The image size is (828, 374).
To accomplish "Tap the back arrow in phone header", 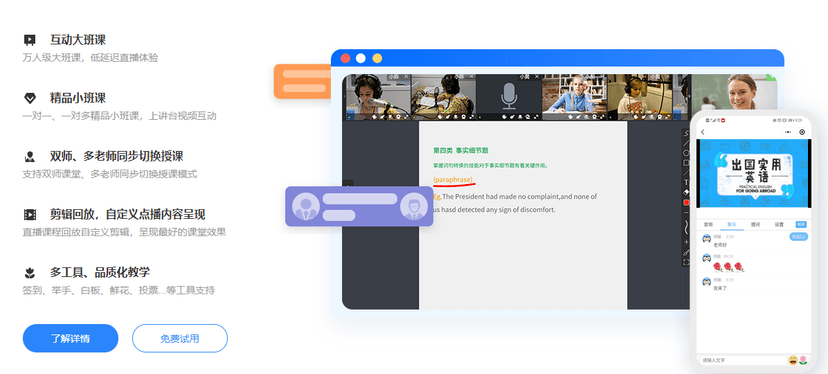I will 703,132.
